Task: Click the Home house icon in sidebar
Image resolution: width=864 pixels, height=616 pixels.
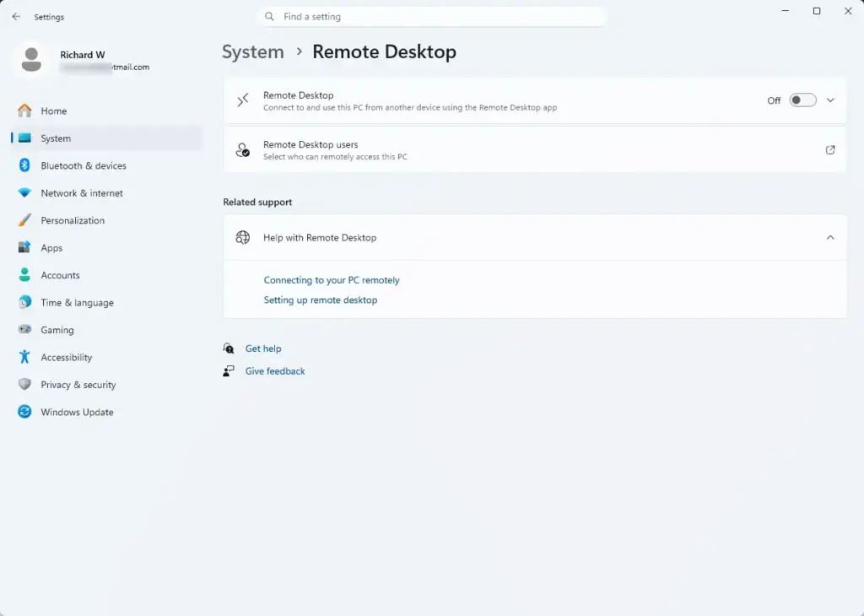Action: (x=24, y=111)
